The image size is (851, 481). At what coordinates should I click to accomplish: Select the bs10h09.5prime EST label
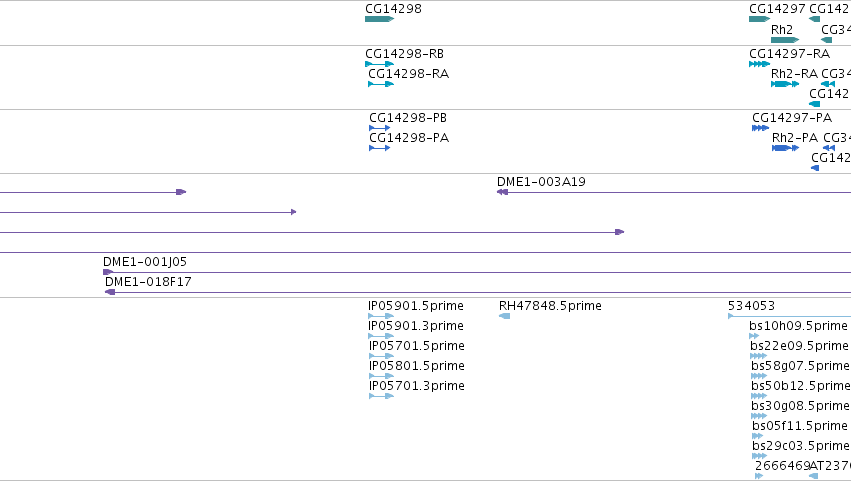click(798, 326)
